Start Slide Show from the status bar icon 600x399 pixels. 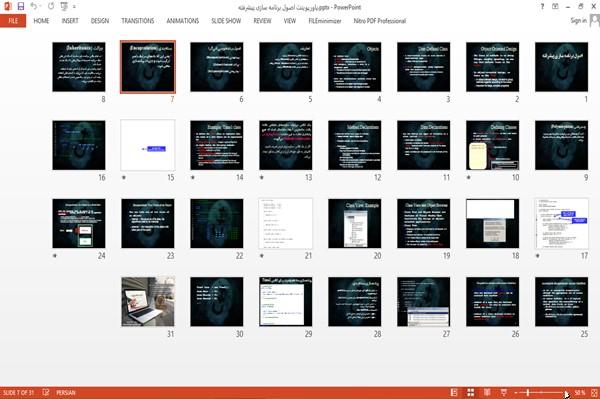504,392
